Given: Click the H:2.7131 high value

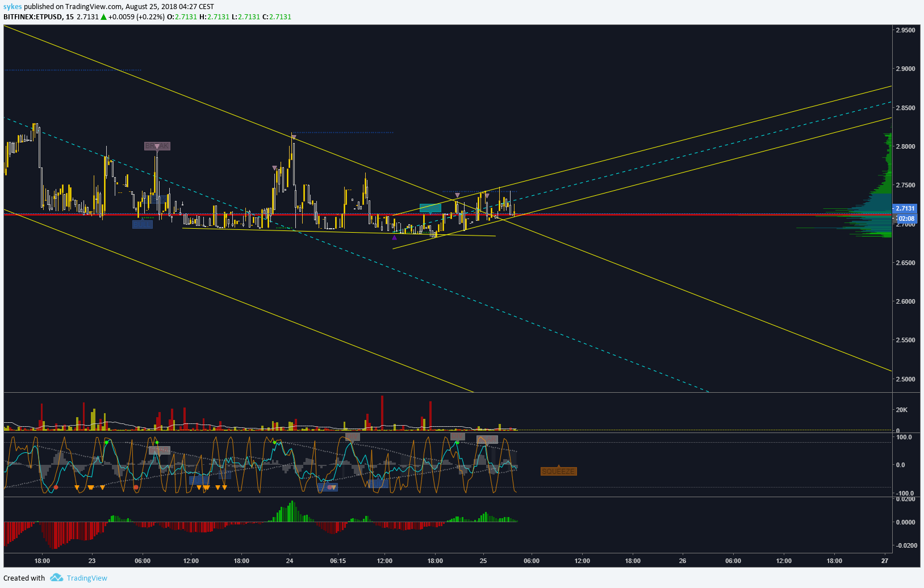Looking at the screenshot, I should point(214,16).
